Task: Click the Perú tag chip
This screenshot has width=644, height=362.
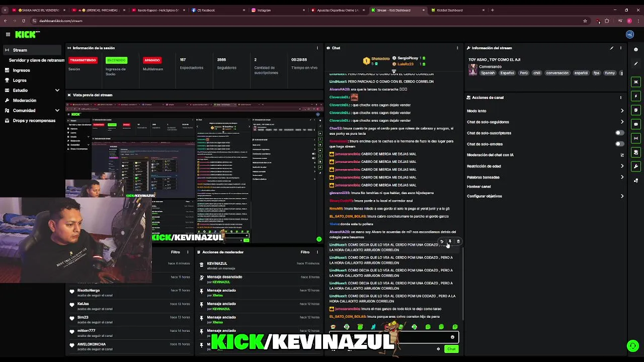Action: click(524, 73)
